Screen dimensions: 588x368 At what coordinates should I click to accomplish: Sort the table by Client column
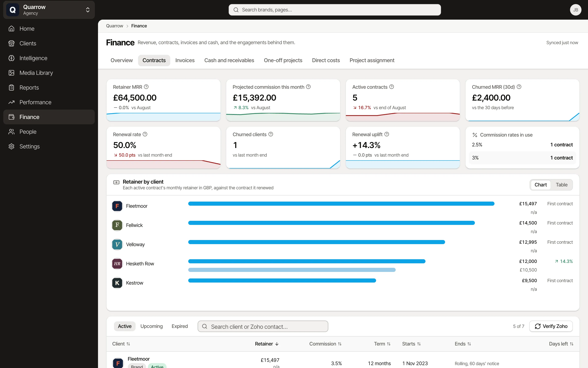point(121,344)
